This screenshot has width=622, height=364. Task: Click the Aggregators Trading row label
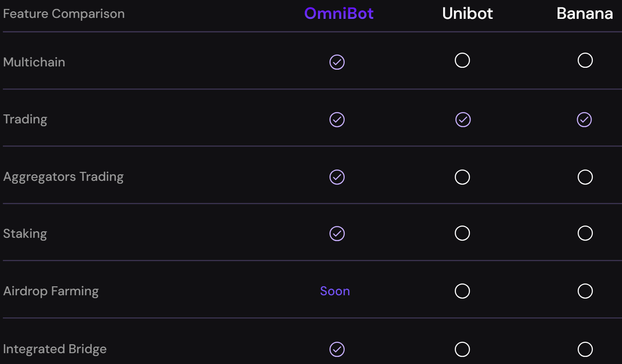pos(64,177)
